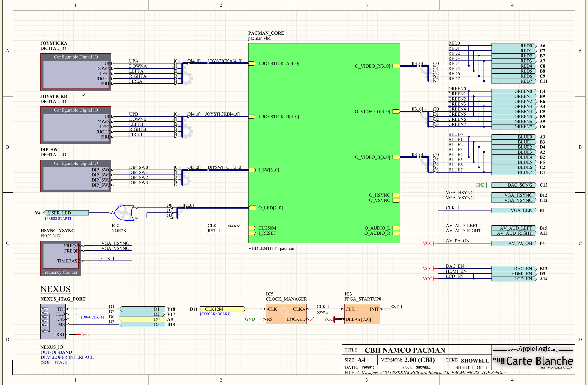Select the VGA_CLK port B1

pos(514,210)
